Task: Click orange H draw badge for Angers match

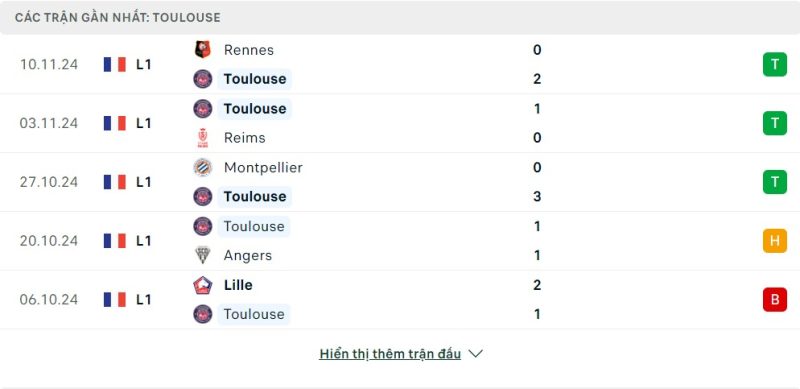Action: 774,240
